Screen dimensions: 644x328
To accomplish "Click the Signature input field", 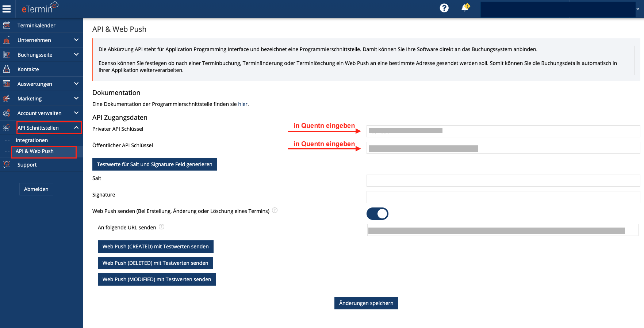I will (503, 197).
